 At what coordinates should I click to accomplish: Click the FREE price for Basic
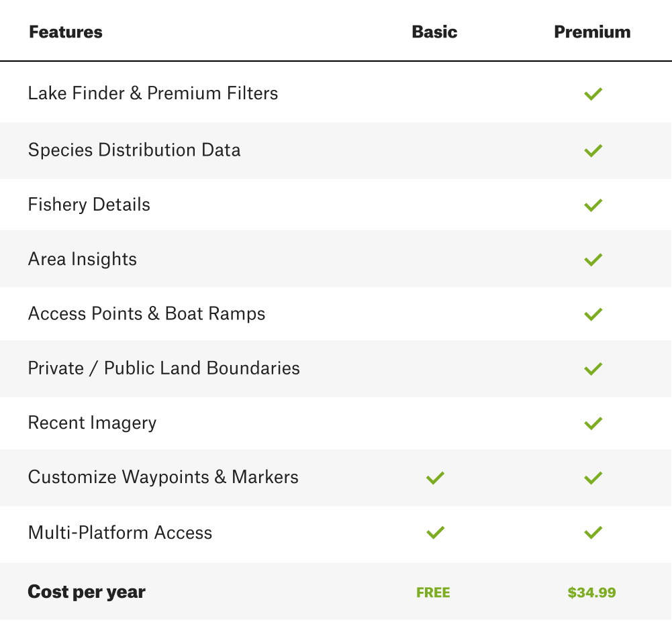click(x=433, y=592)
